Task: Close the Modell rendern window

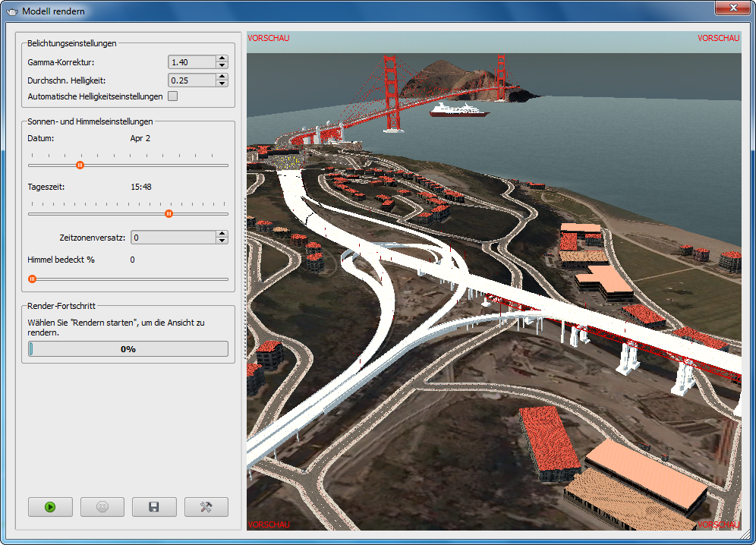Action: [x=732, y=8]
